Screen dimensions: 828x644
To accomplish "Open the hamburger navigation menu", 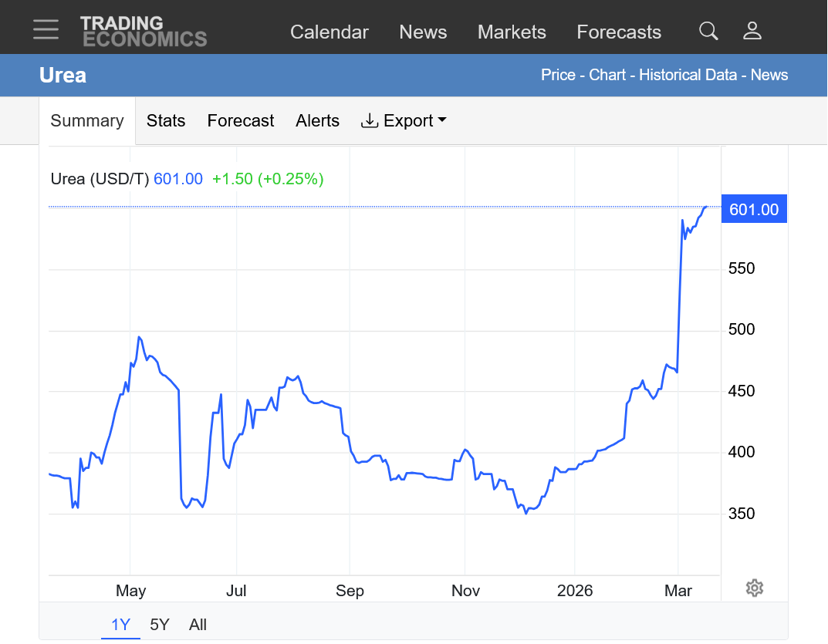I will [x=46, y=30].
